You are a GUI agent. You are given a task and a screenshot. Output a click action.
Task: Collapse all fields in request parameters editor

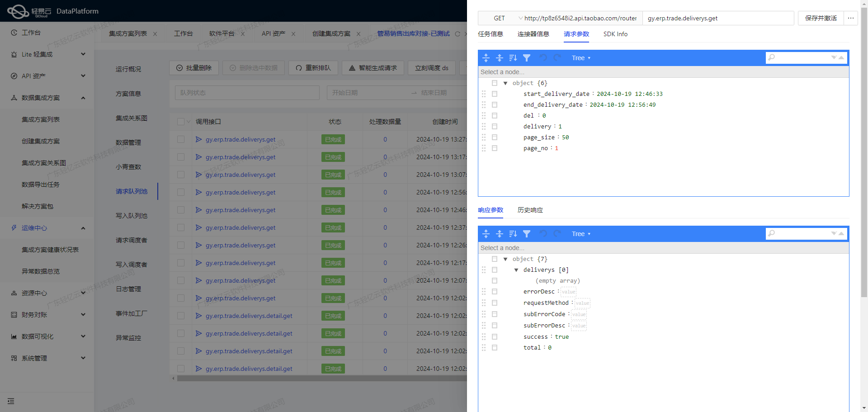click(x=500, y=58)
